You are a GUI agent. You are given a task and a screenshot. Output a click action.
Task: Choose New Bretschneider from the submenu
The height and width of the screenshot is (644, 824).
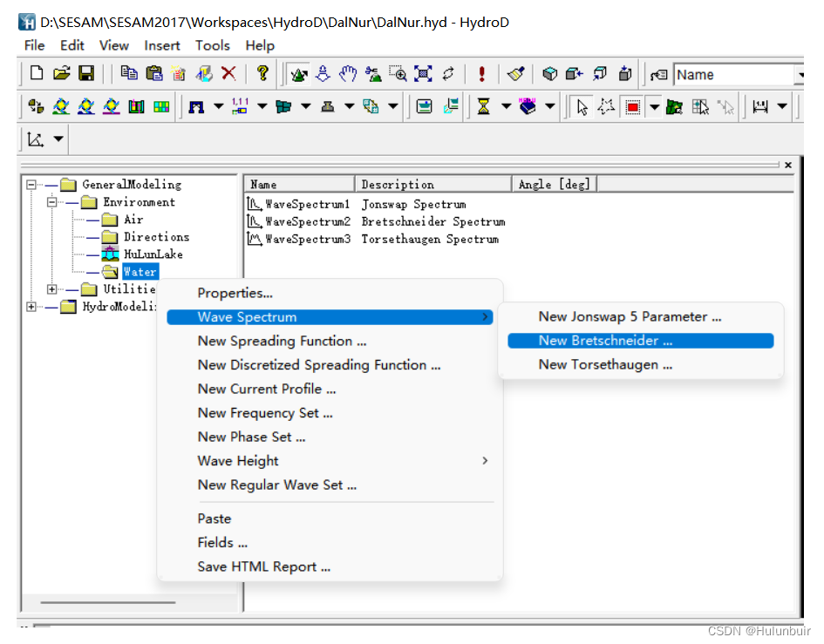tap(641, 341)
